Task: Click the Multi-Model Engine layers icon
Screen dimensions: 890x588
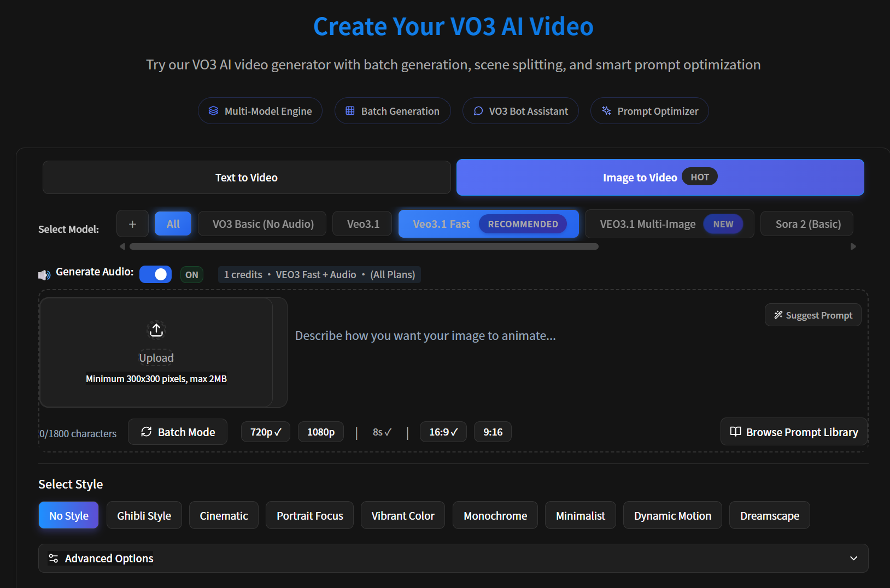Action: tap(213, 111)
